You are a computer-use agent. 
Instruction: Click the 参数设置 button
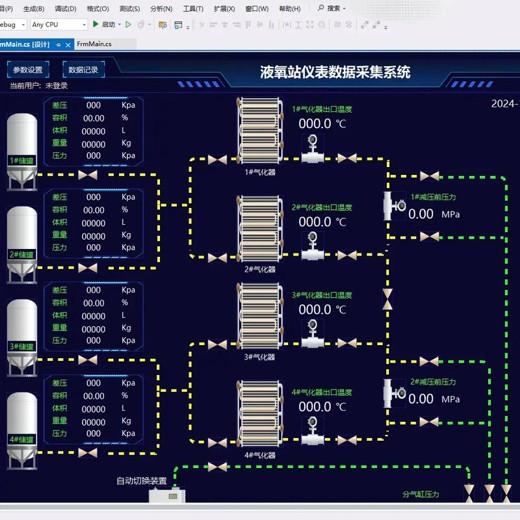28,69
